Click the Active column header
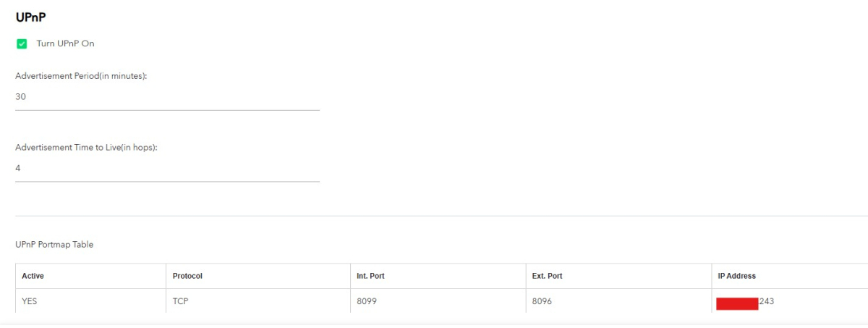The image size is (868, 328). [33, 276]
